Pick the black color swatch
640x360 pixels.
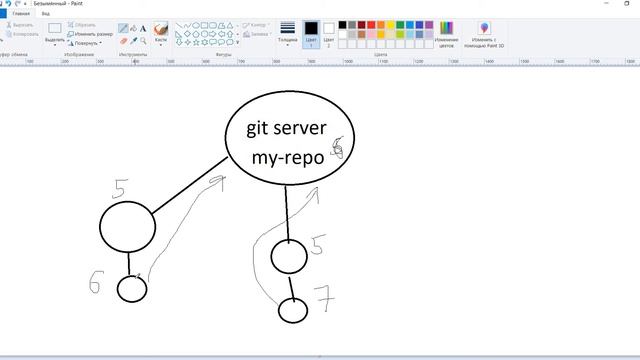click(x=342, y=25)
